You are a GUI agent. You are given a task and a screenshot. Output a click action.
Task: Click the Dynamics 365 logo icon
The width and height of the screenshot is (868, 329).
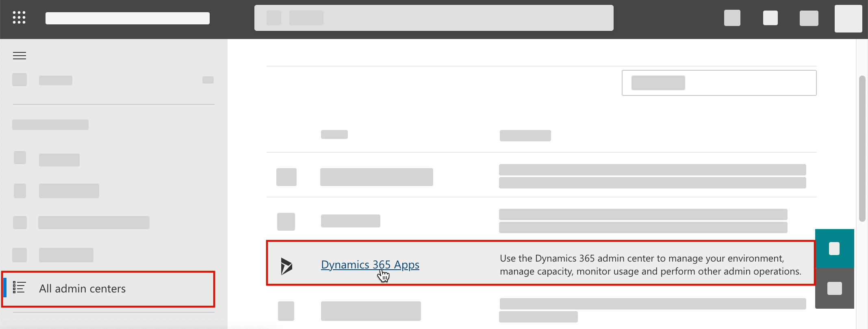286,266
